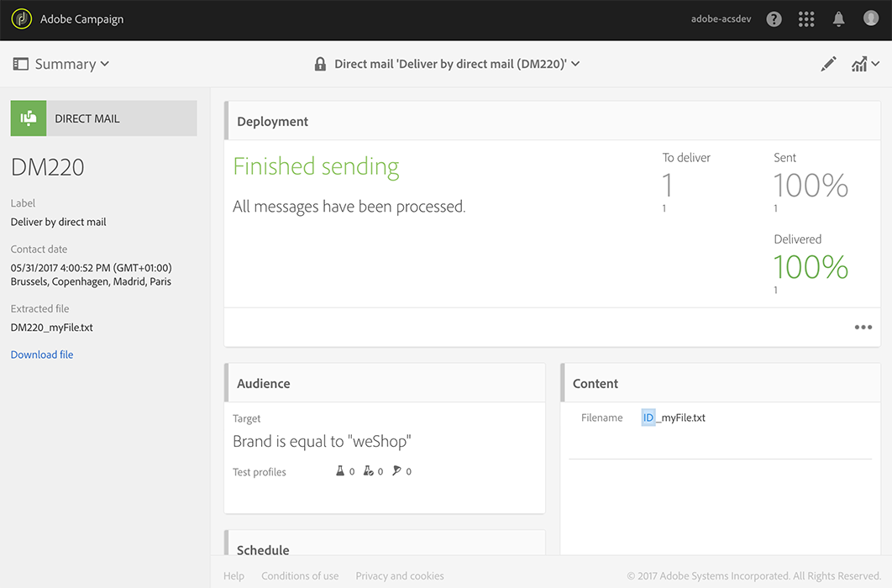Open the help question mark icon

pyautogui.click(x=774, y=19)
